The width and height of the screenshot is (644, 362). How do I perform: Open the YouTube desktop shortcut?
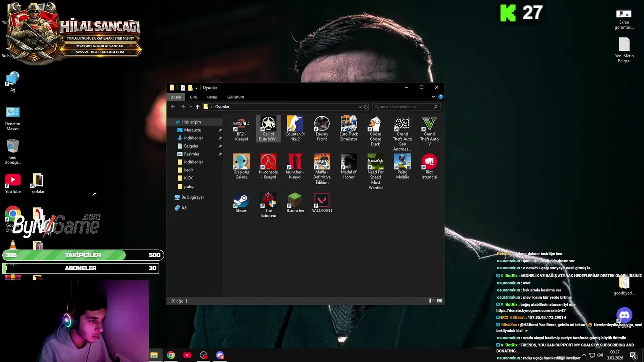point(13,184)
